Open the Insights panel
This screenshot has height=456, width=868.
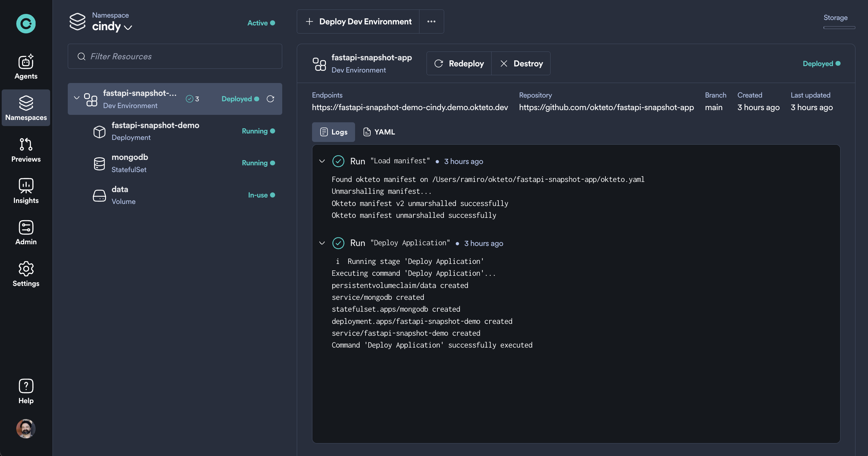[x=26, y=191]
